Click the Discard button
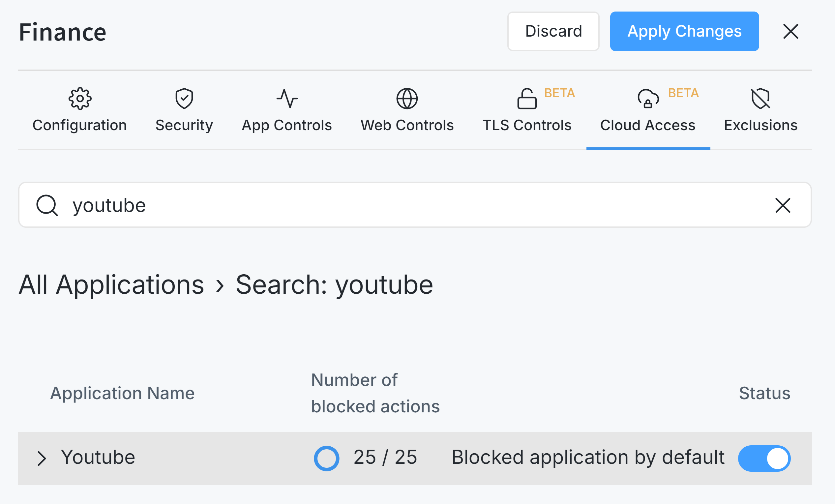This screenshot has height=504, width=835. (x=553, y=32)
